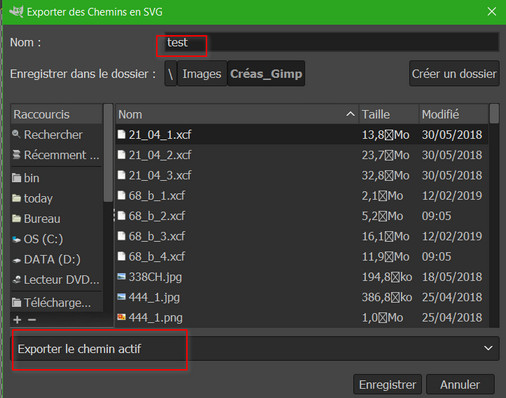The width and height of the screenshot is (506, 398).
Task: Open the Télécharge... shortcut
Action: [57, 303]
